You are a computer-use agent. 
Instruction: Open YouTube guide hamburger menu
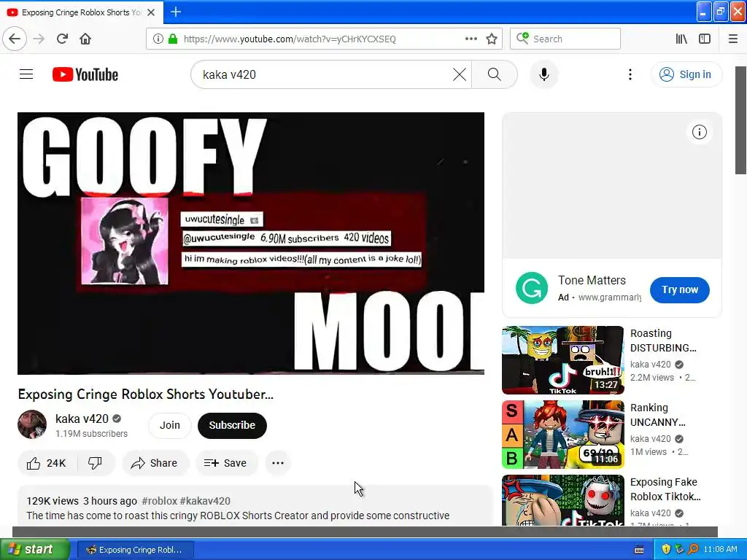26,74
